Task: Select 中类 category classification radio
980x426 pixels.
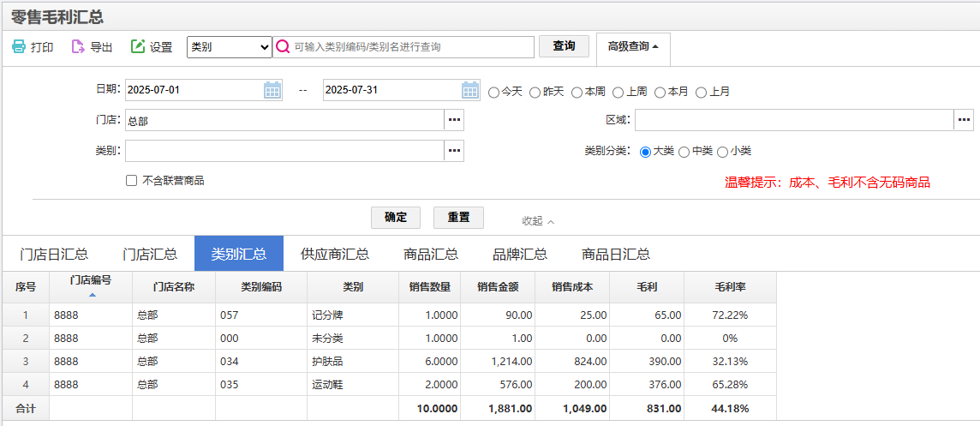Action: pos(684,152)
